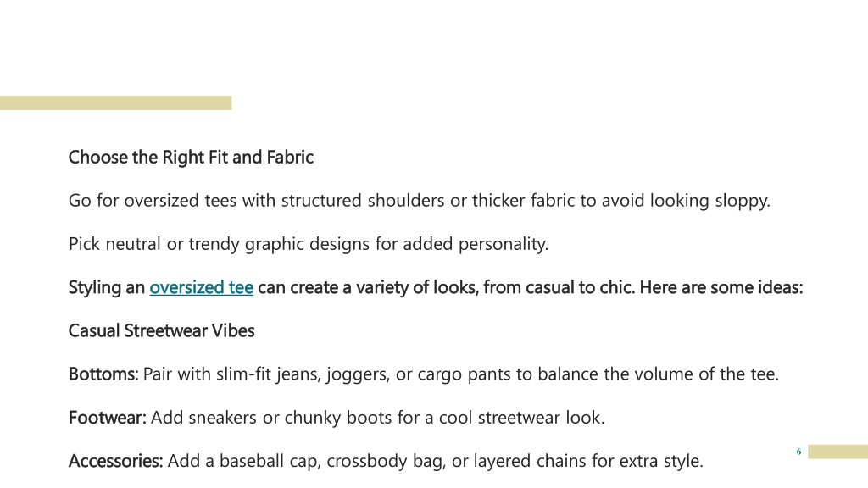Click the phrase "from casual to chic"
The width and height of the screenshot is (868, 488).
(559, 288)
